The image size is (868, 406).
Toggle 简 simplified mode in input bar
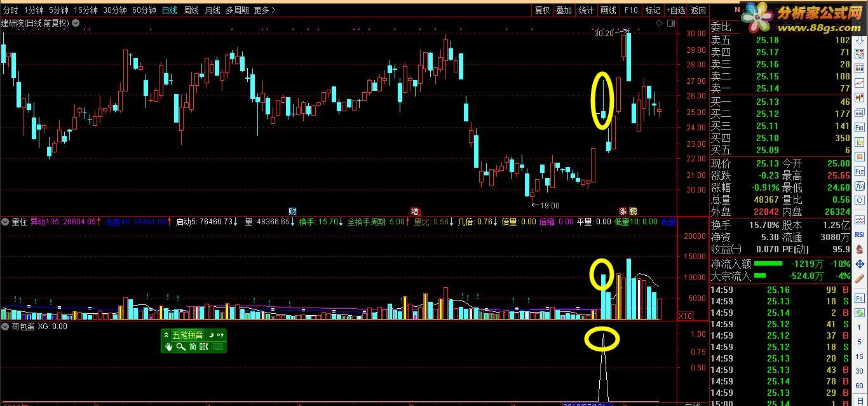[x=193, y=346]
